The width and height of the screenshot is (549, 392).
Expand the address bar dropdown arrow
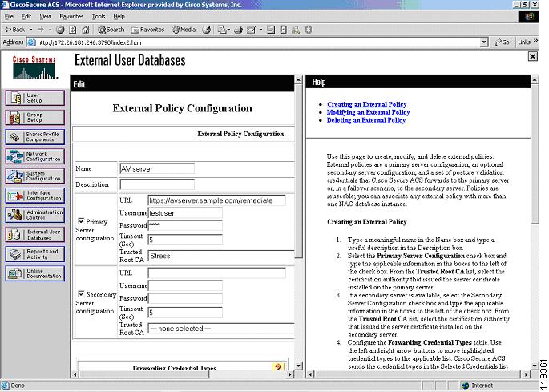pyautogui.click(x=484, y=42)
